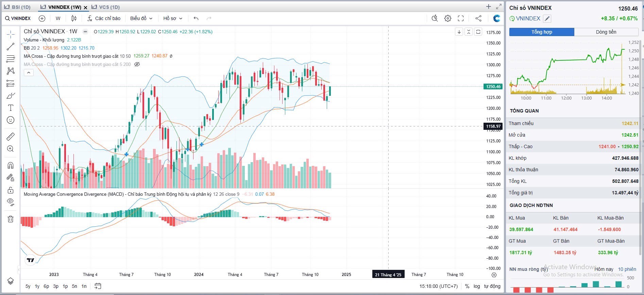Viewport: 644px width, 295px height.
Task: Select the brush drawing tool
Action: [x=11, y=96]
